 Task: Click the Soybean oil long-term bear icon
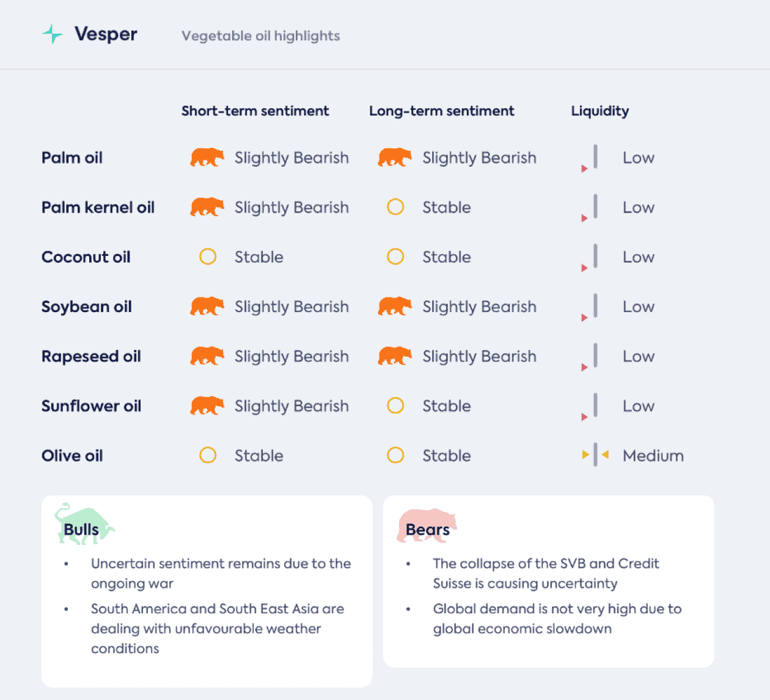tap(395, 306)
